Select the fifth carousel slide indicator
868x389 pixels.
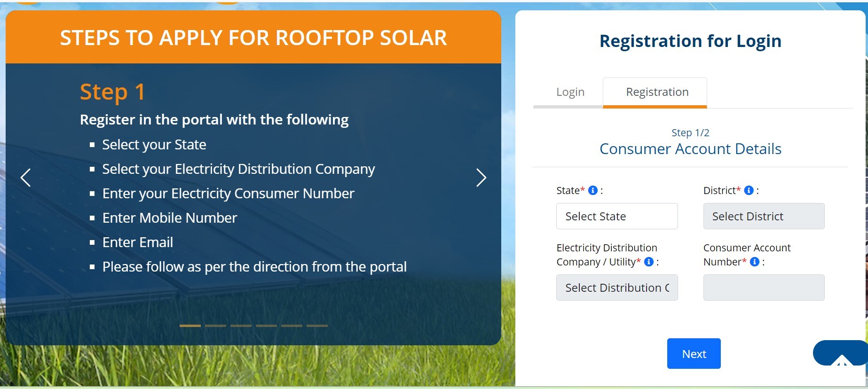292,326
